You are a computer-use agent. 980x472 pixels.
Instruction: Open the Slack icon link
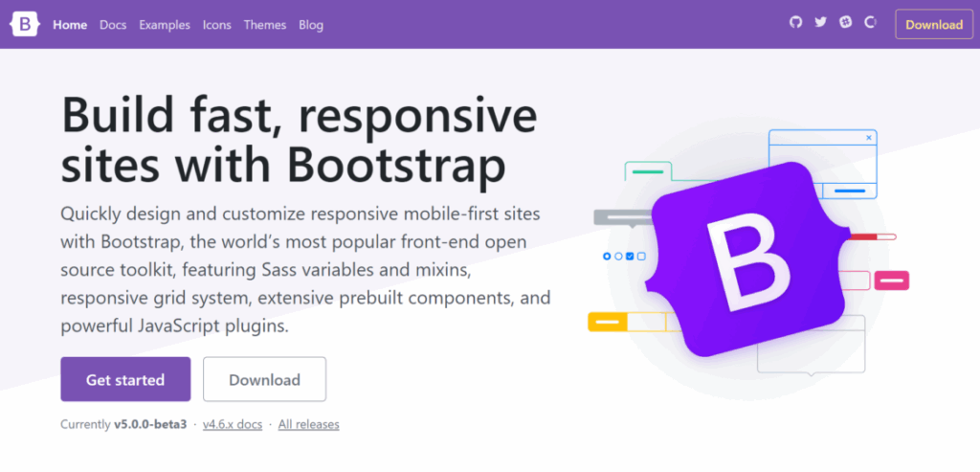845,23
